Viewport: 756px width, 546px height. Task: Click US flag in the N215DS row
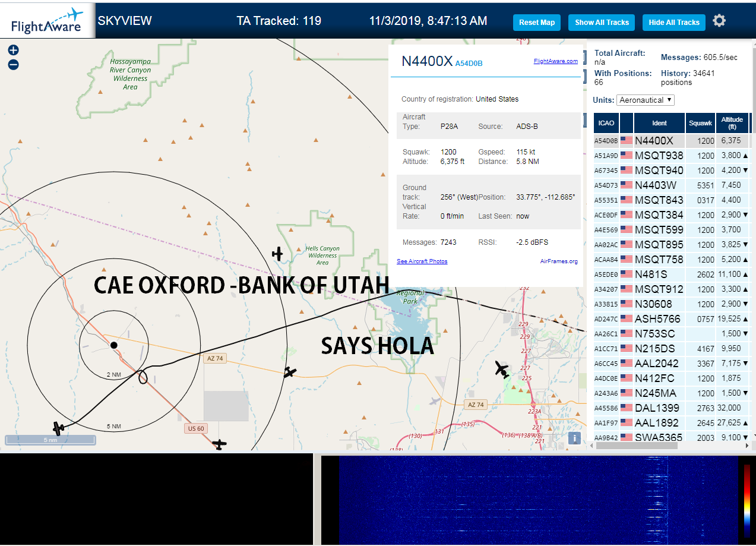click(x=627, y=349)
